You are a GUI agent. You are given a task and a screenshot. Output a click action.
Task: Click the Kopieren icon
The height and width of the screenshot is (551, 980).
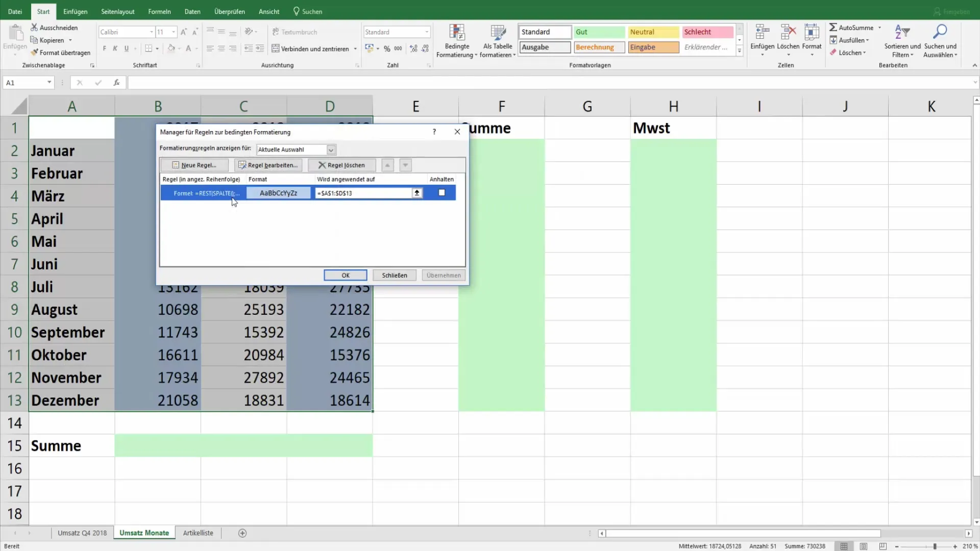(34, 40)
